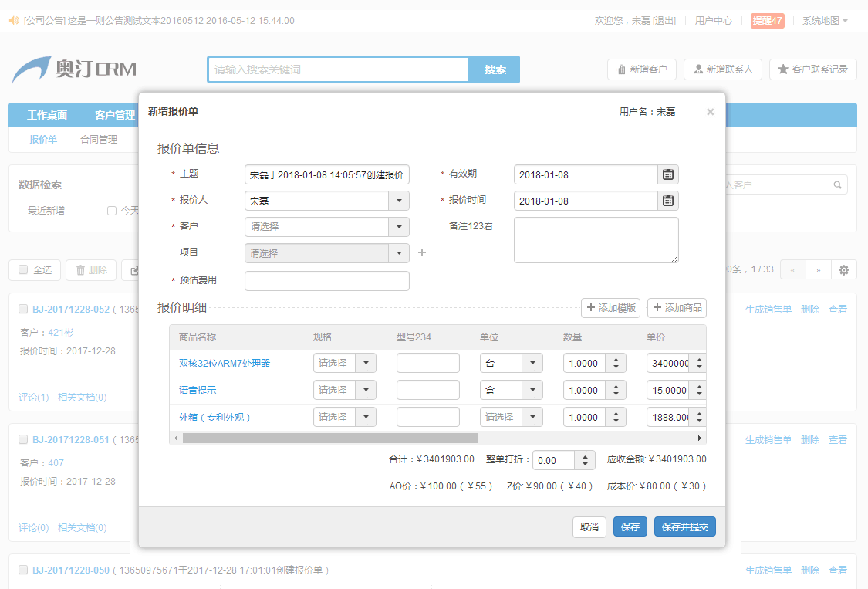
Task: Check the box for quote BJ-20171228-052
Action: 23,309
